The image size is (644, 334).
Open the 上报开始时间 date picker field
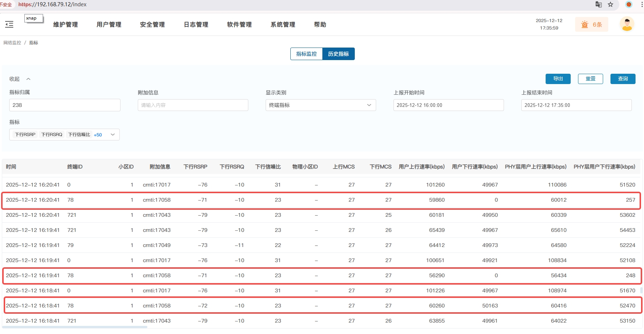(448, 105)
